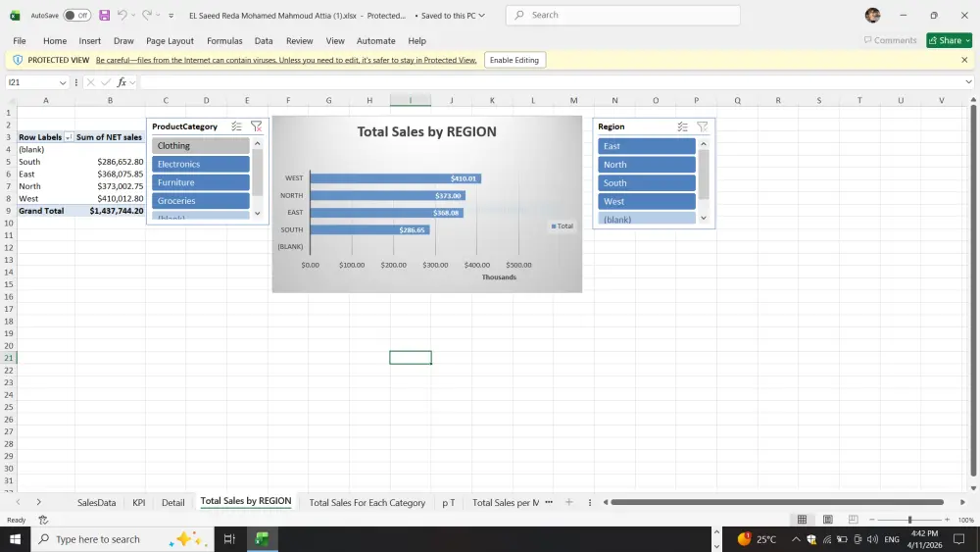The image size is (980, 552).
Task: Click the Excel taskbar icon
Action: [262, 539]
